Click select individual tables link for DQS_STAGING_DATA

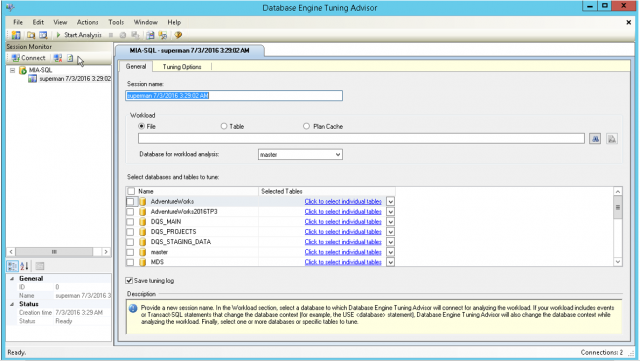coord(343,242)
